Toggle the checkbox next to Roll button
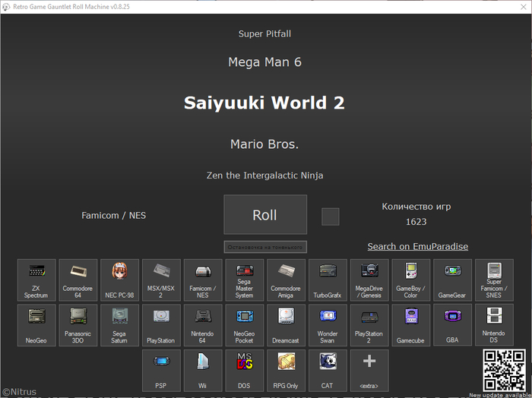 point(330,216)
